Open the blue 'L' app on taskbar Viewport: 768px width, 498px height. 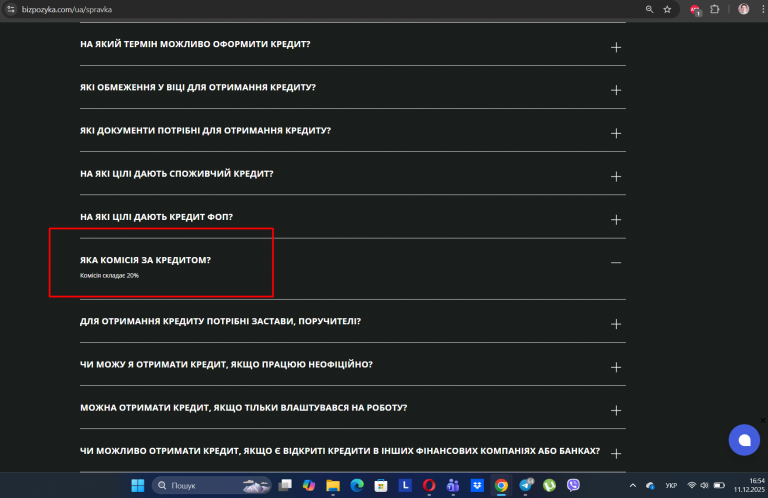[405, 485]
